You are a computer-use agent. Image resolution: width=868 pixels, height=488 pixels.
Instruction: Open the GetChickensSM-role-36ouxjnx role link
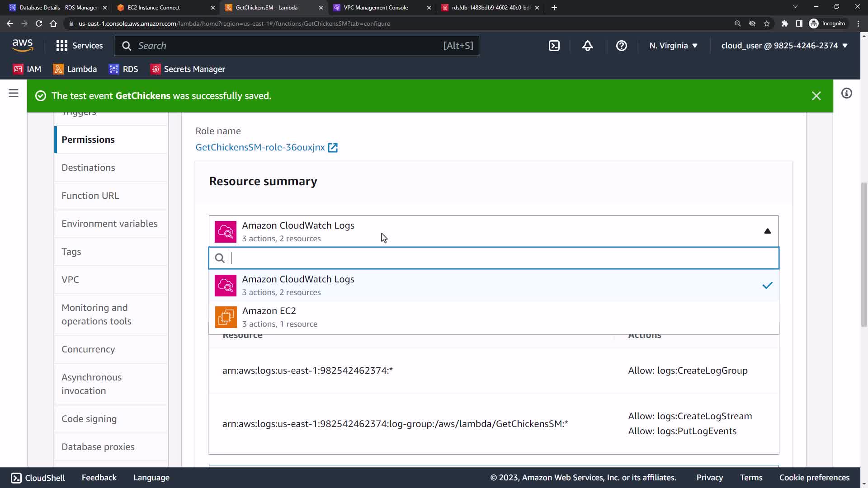[260, 147]
